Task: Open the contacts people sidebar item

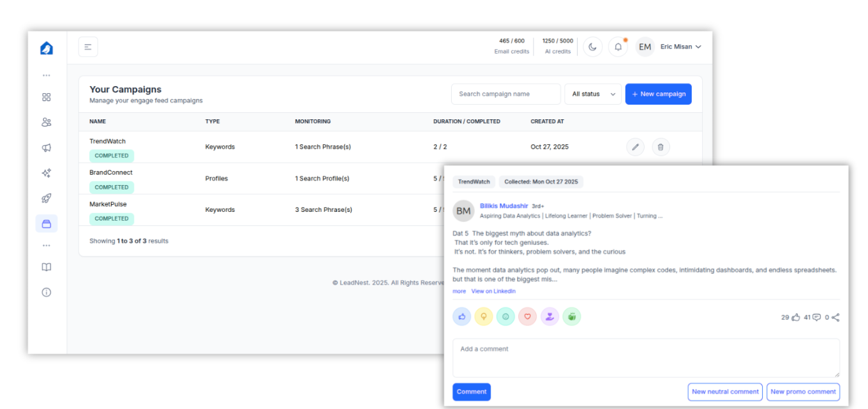Action: (46, 123)
